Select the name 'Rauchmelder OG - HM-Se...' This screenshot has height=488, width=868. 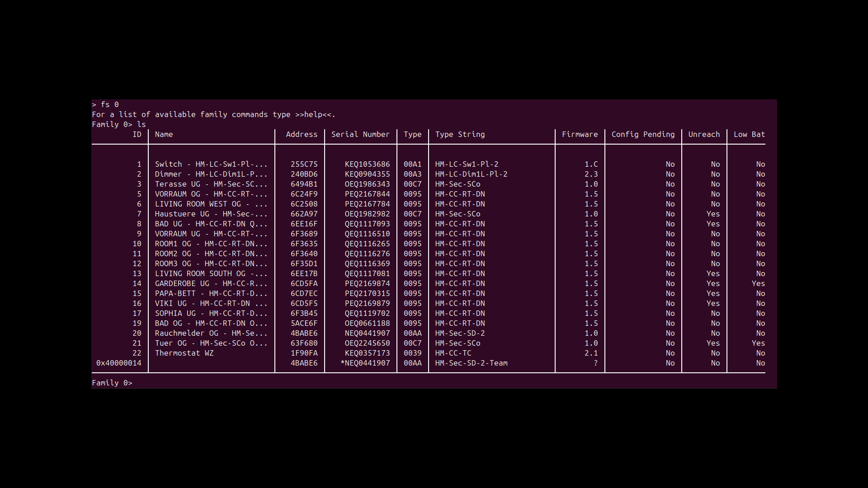(x=211, y=333)
